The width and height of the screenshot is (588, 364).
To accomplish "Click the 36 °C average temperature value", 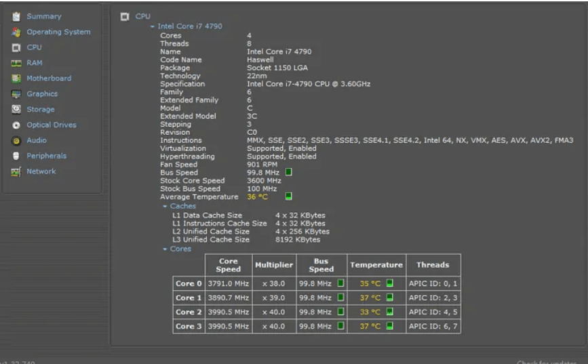I will pyautogui.click(x=257, y=197).
